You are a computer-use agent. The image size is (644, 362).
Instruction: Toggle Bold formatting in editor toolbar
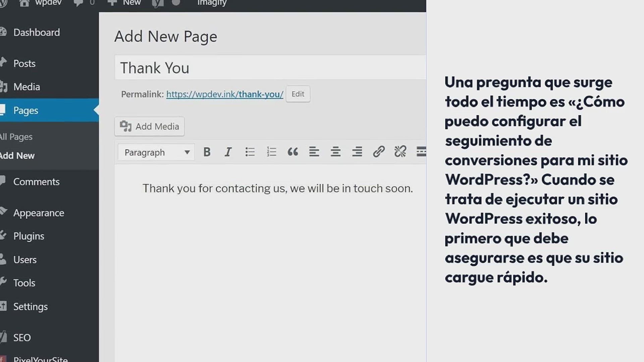click(207, 152)
